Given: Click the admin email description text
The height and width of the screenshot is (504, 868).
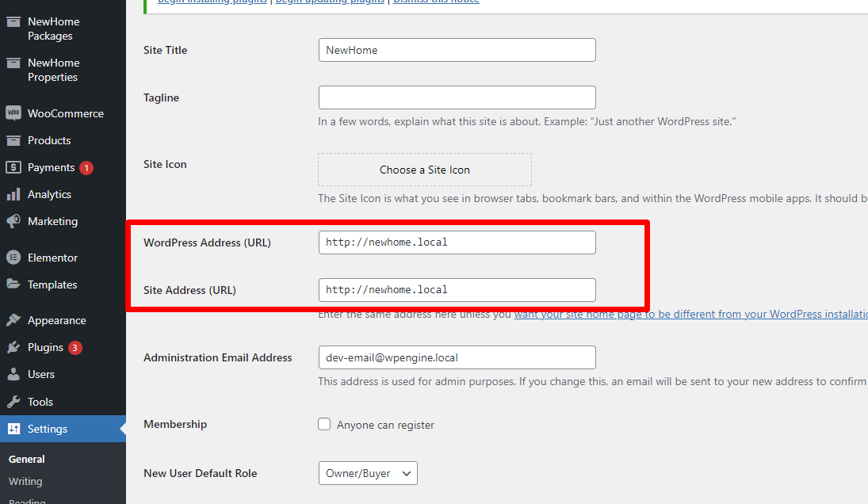Looking at the screenshot, I should click(592, 382).
